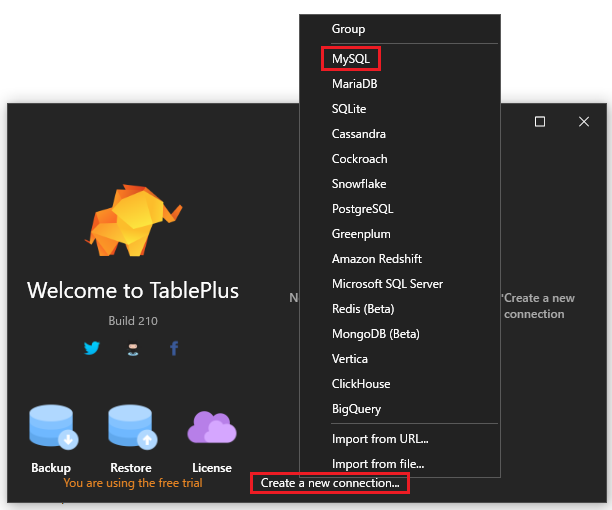Open the License cloud icon
This screenshot has height=510, width=612.
(x=212, y=427)
